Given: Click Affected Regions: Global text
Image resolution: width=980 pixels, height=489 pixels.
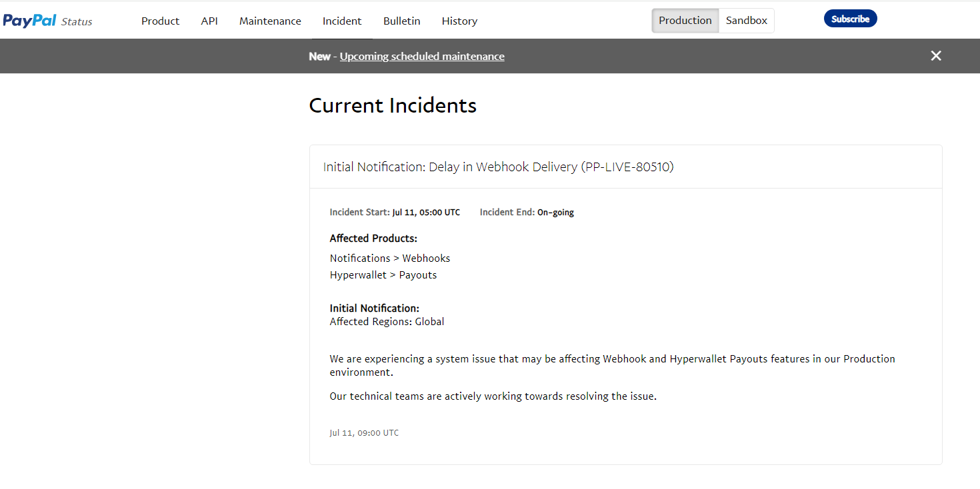Looking at the screenshot, I should (387, 322).
